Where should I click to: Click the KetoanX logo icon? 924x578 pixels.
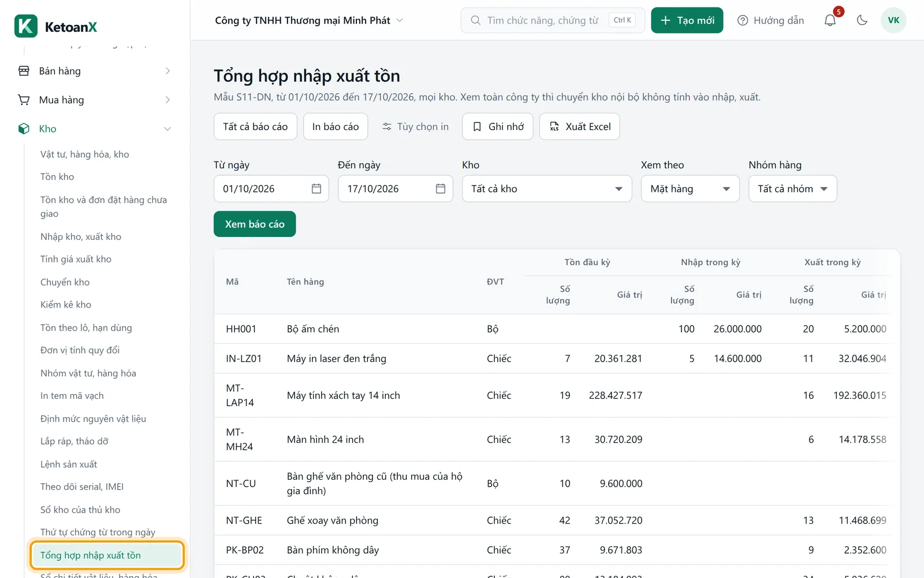[26, 26]
